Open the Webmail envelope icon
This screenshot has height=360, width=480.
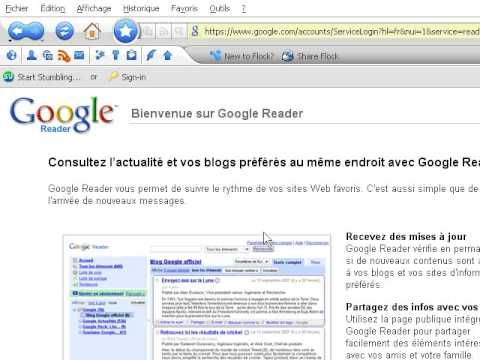[79, 55]
